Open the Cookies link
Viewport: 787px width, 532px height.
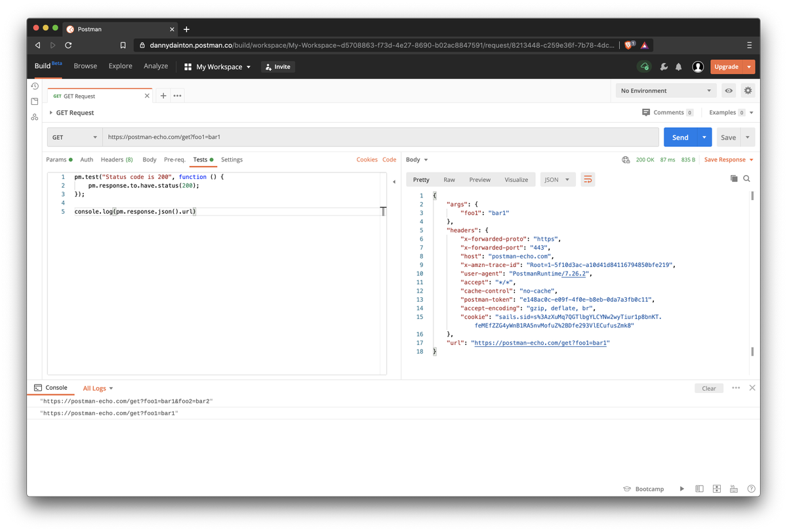[367, 159]
